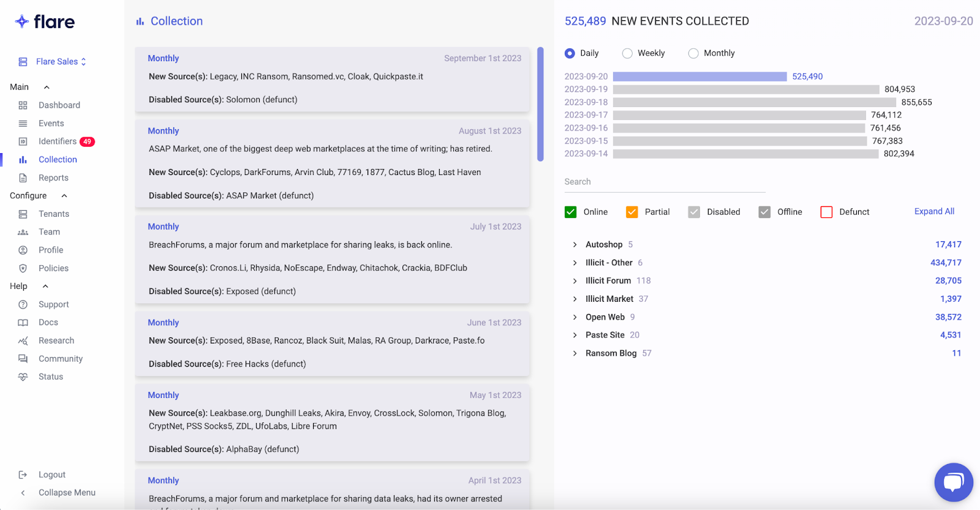Click the source Search input field
Screen dimensions: 980x510
[665, 182]
